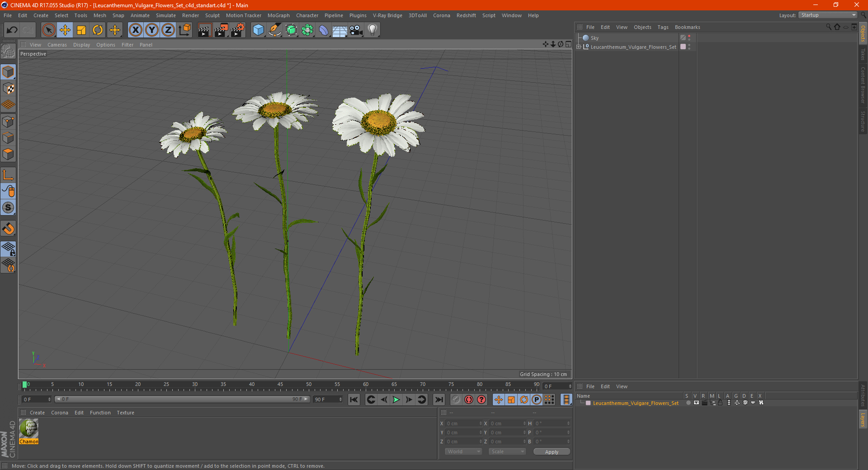This screenshot has width=868, height=470.
Task: Toggle Y-axis lock
Action: point(152,30)
